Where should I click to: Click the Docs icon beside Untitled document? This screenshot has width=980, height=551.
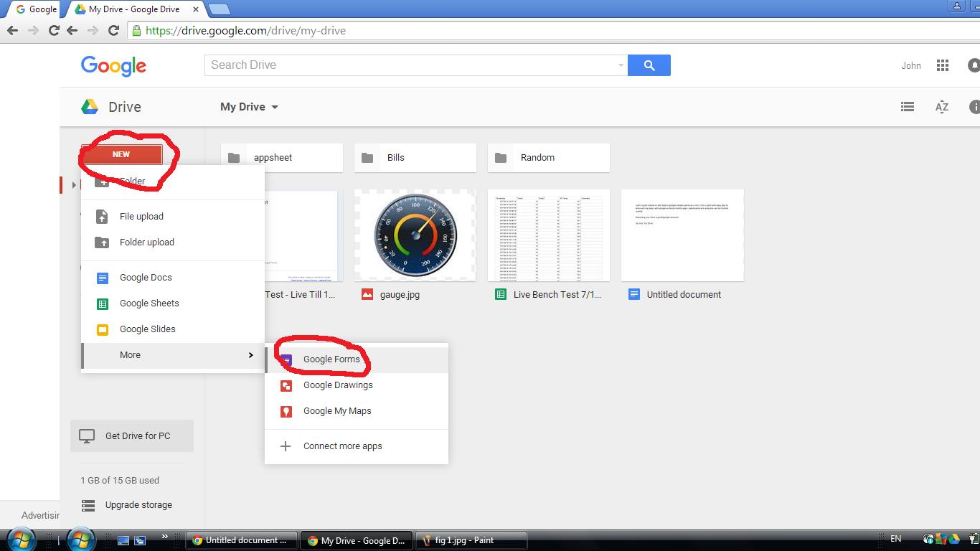[x=633, y=294]
